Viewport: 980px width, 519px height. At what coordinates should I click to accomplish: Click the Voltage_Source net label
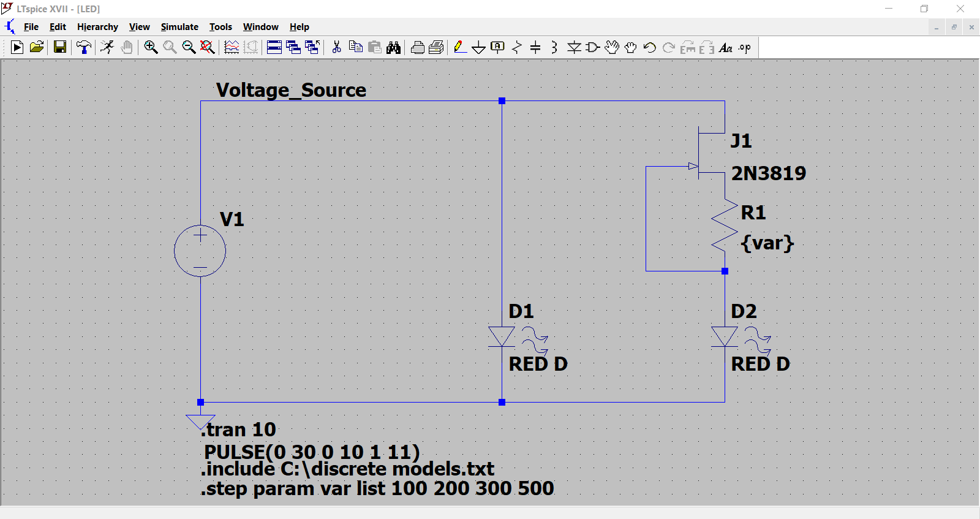(x=291, y=91)
